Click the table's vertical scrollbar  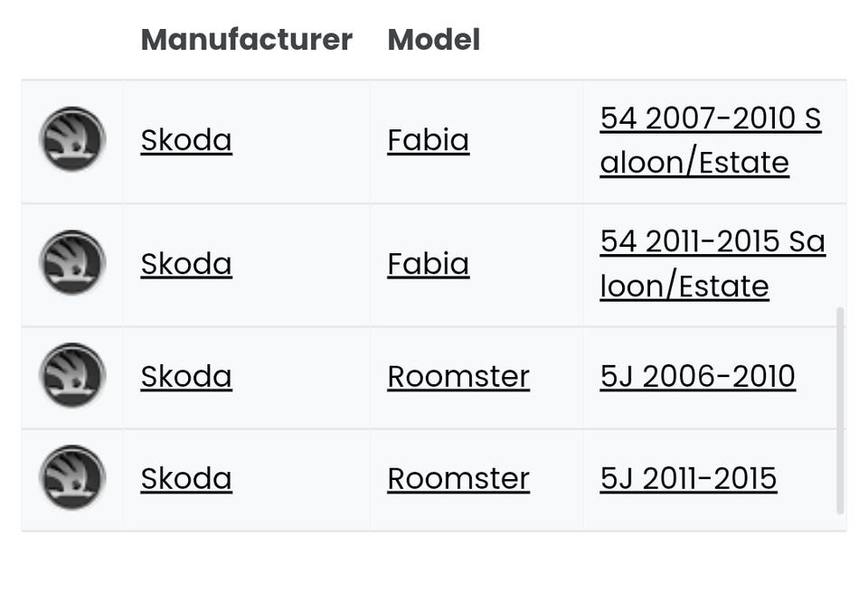click(x=840, y=411)
